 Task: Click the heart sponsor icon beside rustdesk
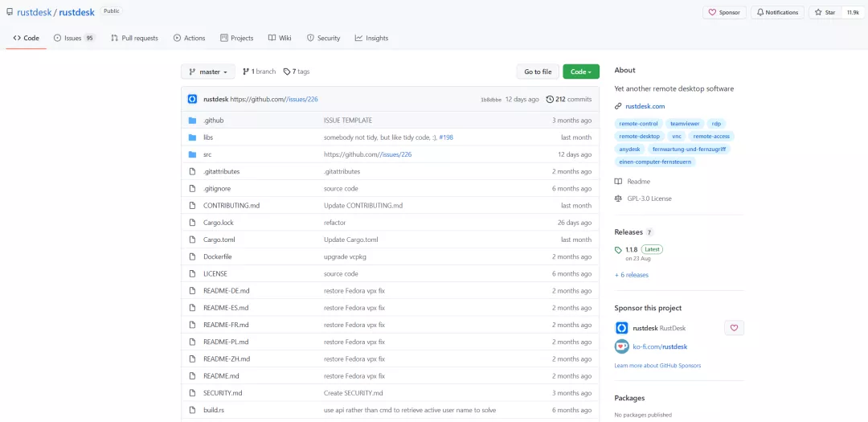(734, 328)
